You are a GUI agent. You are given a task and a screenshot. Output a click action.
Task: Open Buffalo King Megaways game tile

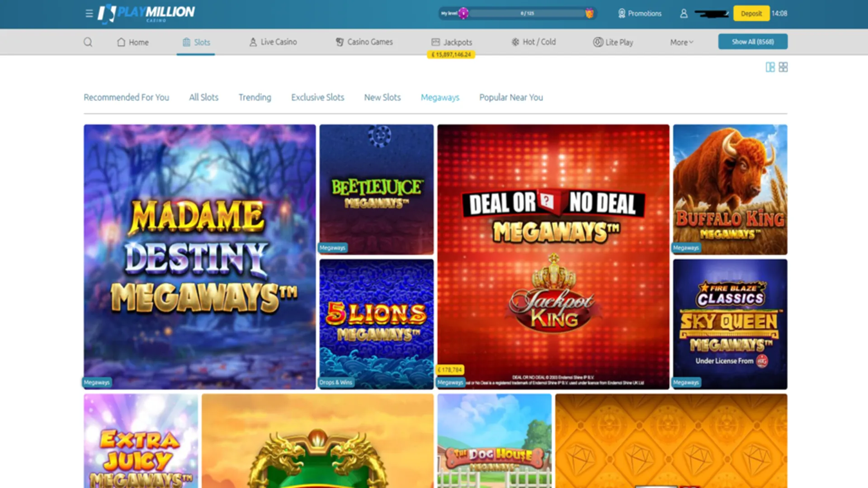pos(730,189)
